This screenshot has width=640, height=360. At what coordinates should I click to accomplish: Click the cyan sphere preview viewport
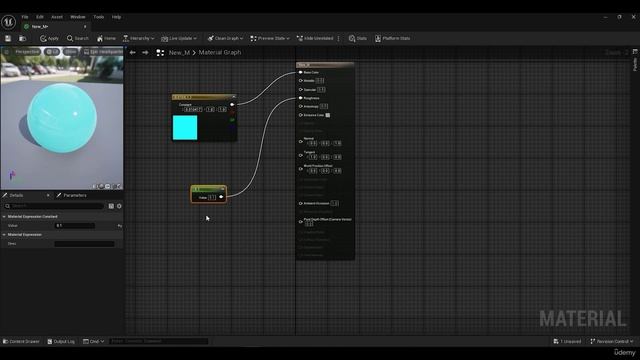pyautogui.click(x=62, y=118)
